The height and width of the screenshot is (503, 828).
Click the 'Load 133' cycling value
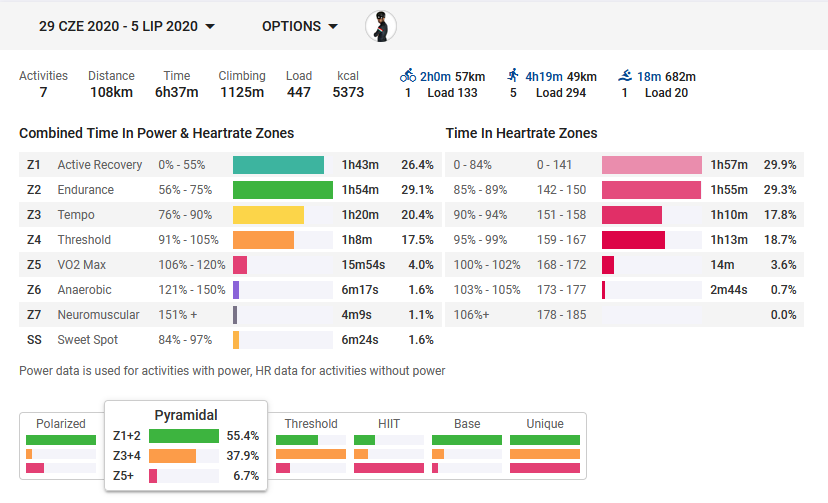point(452,93)
